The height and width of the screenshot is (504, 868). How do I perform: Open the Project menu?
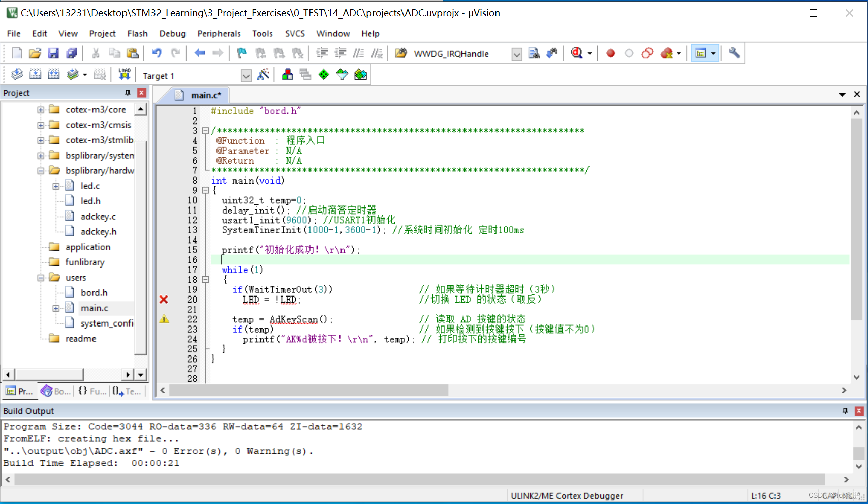click(102, 33)
